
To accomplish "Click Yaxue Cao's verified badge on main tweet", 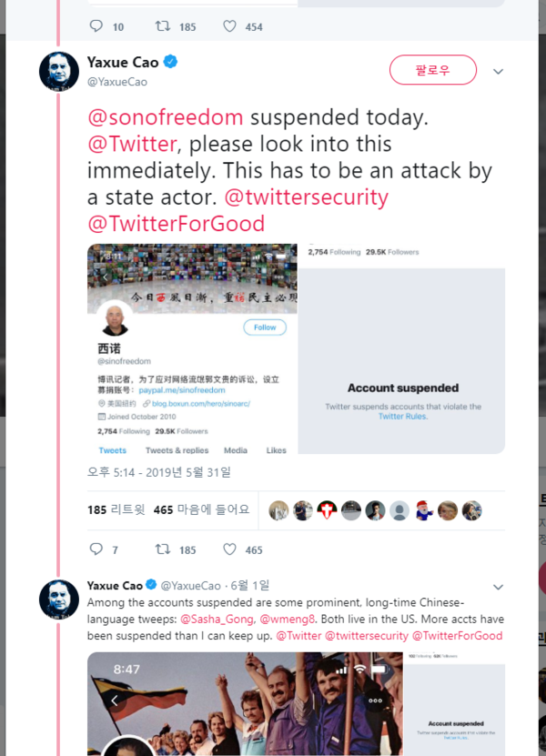I will coord(171,62).
